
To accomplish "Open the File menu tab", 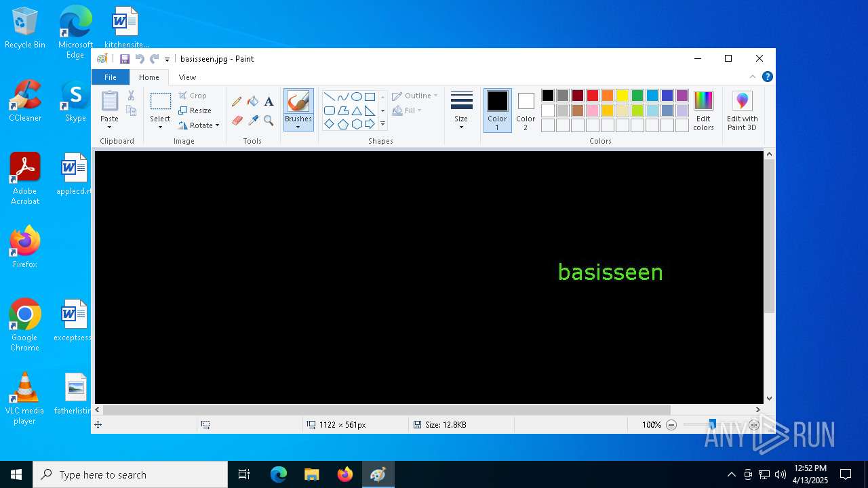I will 110,77.
